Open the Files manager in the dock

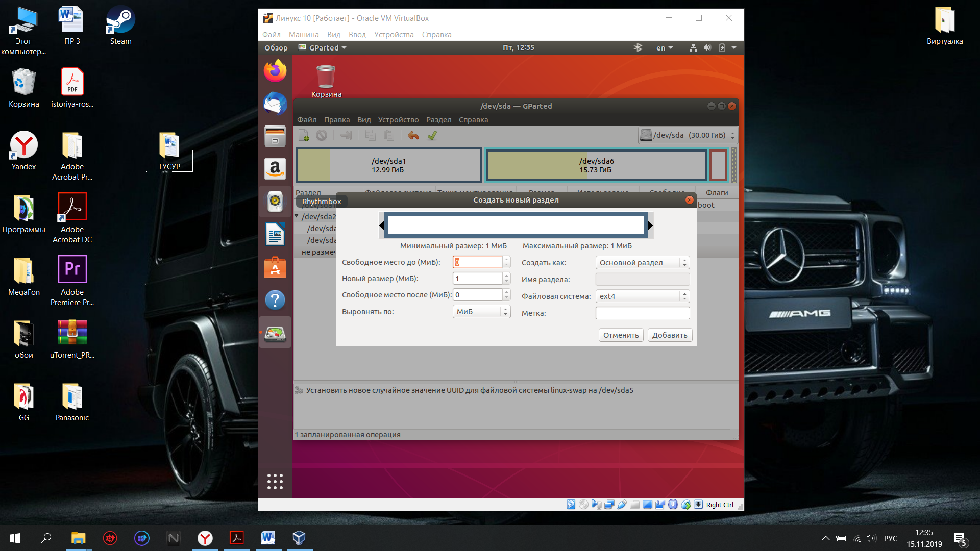point(275,136)
